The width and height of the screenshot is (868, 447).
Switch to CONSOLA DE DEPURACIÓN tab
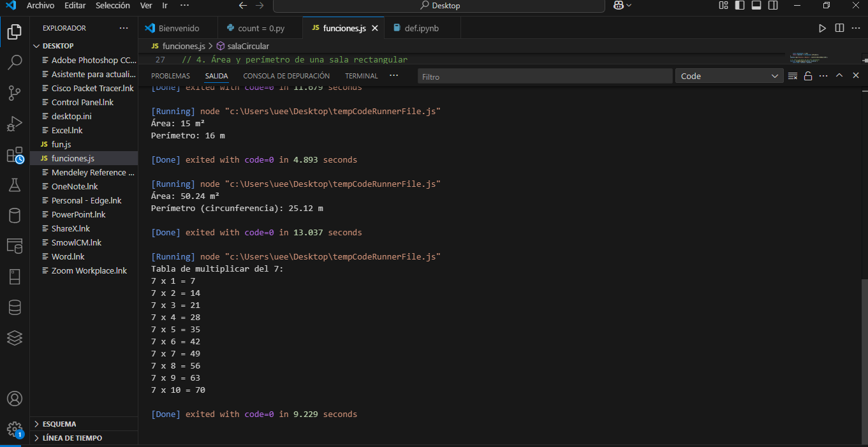[x=286, y=76]
